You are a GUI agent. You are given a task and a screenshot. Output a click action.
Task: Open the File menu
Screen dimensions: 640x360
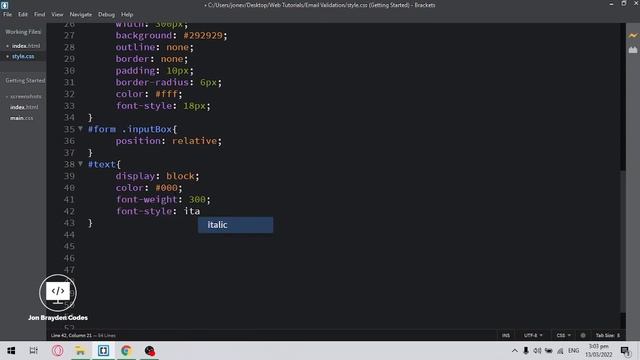pos(7,14)
